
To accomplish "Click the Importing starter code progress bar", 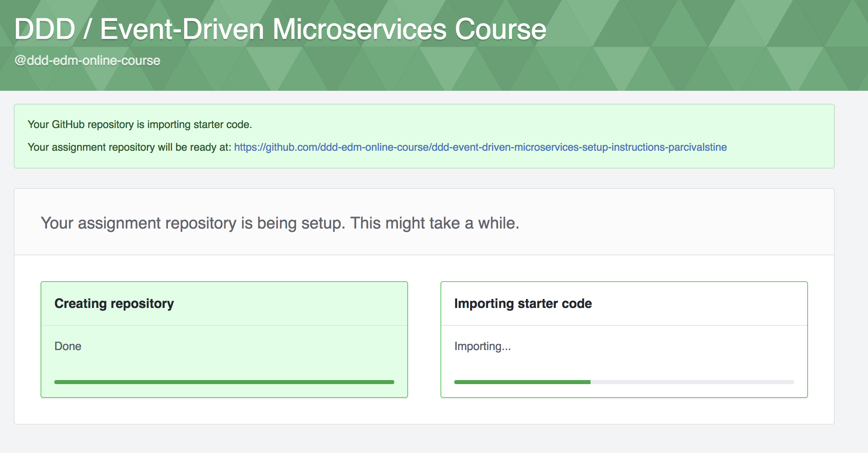I will [x=624, y=382].
